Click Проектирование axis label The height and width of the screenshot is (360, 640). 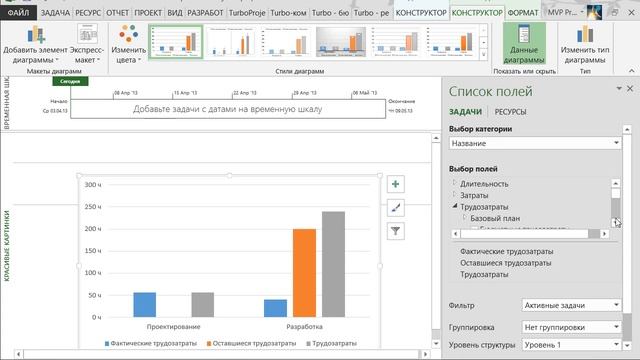173,327
